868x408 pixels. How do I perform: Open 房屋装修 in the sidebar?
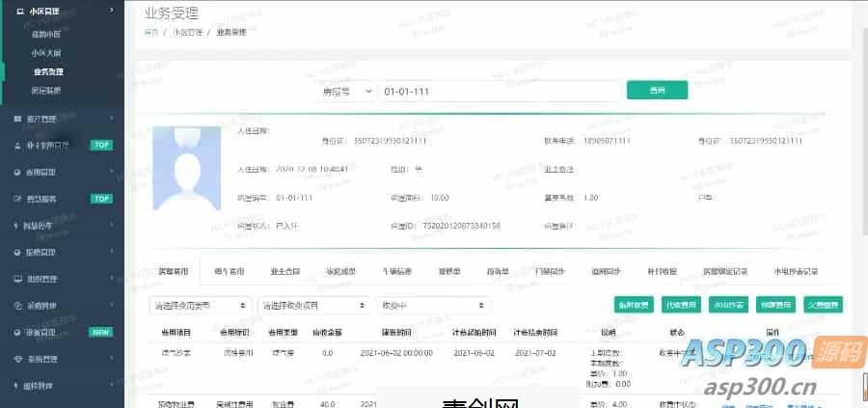pyautogui.click(x=46, y=91)
